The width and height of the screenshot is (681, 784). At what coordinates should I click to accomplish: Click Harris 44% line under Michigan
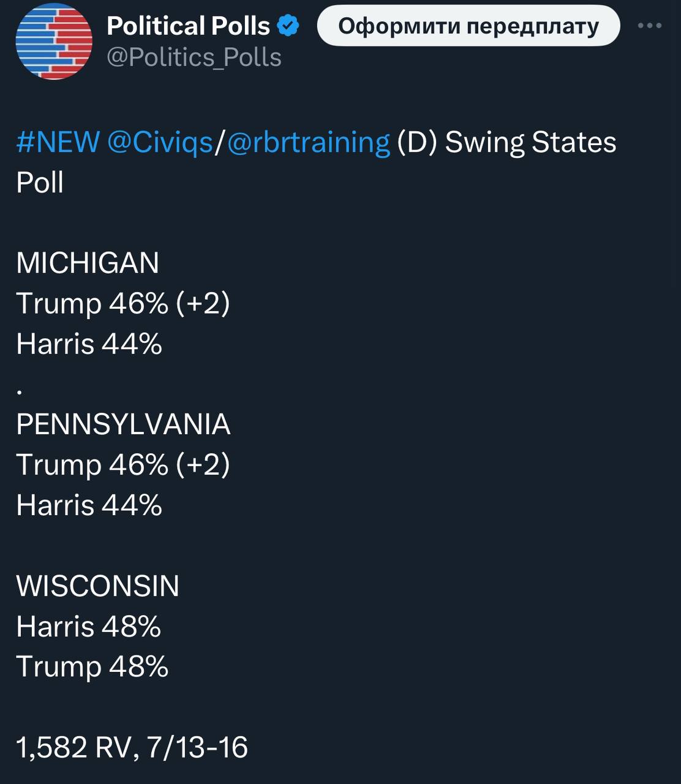pyautogui.click(x=89, y=344)
